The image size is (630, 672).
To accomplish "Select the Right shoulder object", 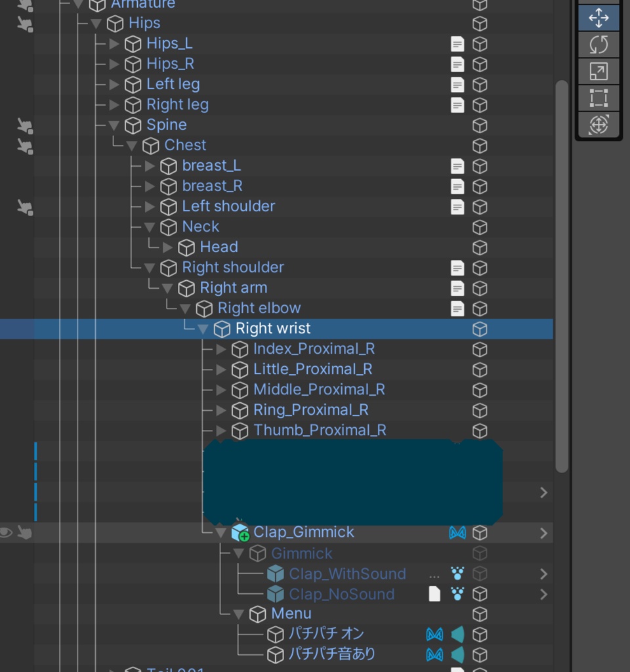I will (233, 268).
